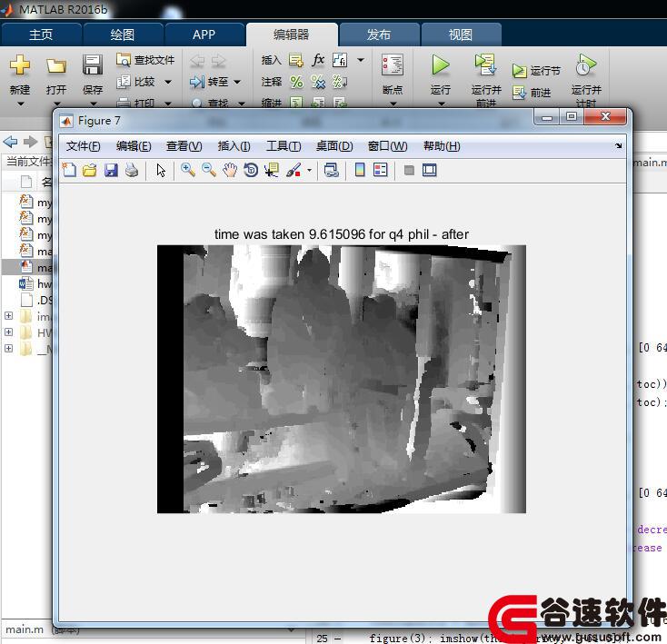Toggle the Edit Plot arrow tool
Image resolution: width=667 pixels, height=644 pixels.
[x=161, y=170]
